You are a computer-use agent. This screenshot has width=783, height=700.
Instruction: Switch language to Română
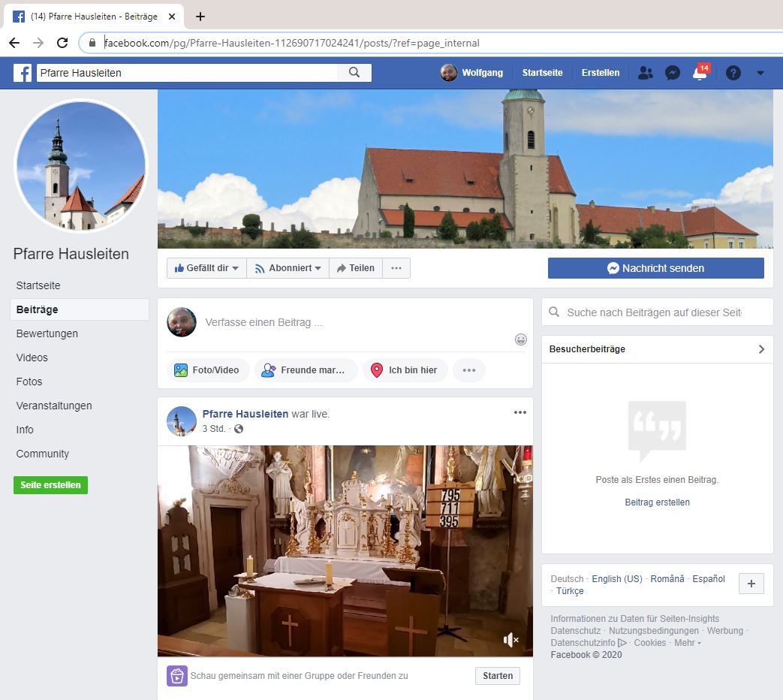click(x=667, y=578)
